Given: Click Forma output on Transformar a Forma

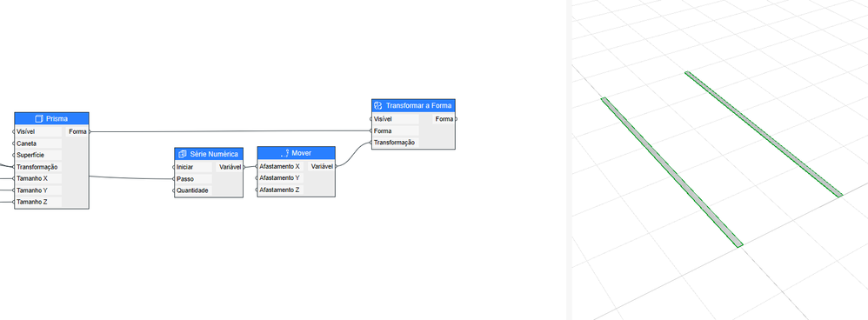Looking at the screenshot, I should 444,119.
